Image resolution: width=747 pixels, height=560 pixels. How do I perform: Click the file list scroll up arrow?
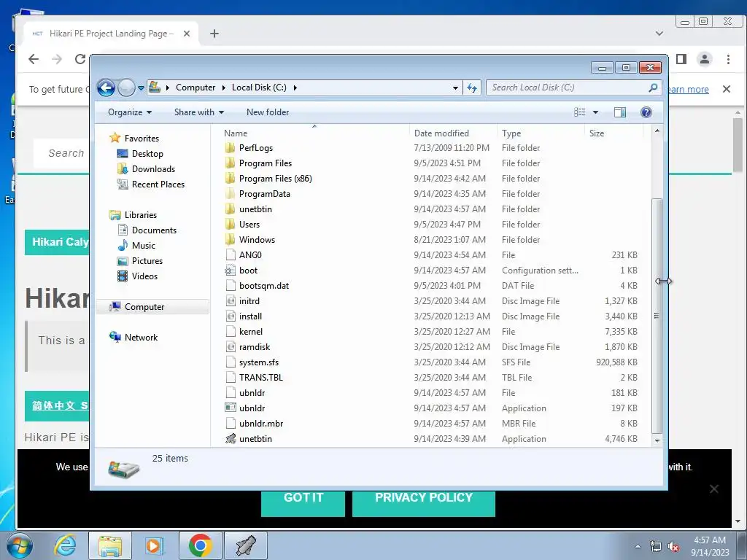pos(657,131)
